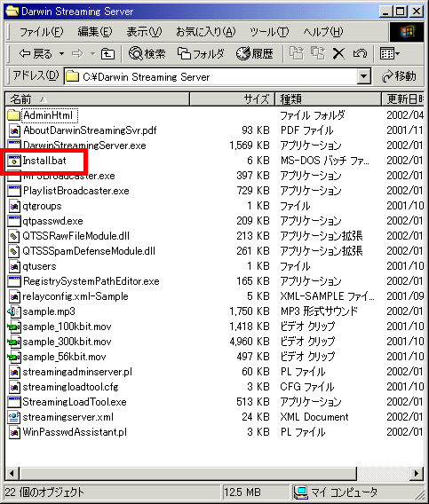Viewport: 429px width, 504px height.
Task: Open the History (履歴) pane
Action: [255, 53]
